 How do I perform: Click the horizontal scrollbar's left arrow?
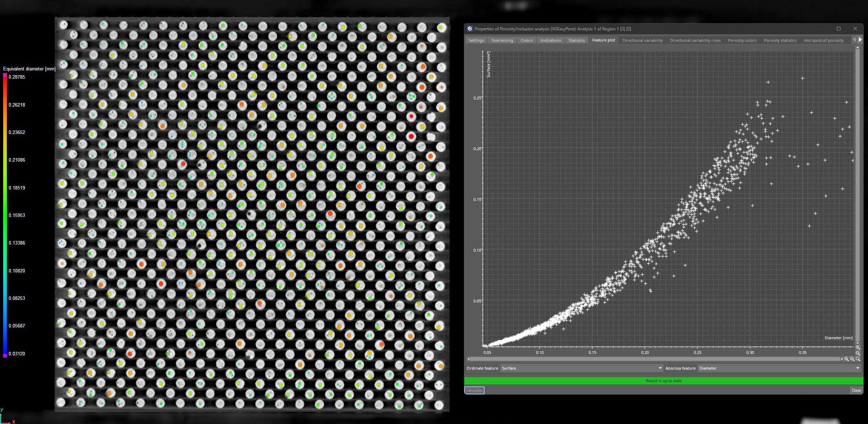(x=469, y=359)
